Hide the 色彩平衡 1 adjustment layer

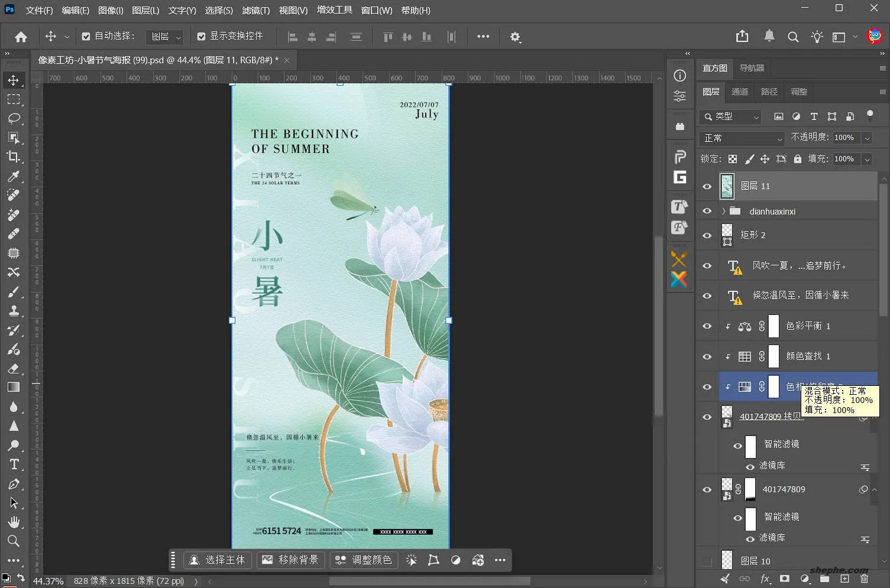pyautogui.click(x=707, y=326)
